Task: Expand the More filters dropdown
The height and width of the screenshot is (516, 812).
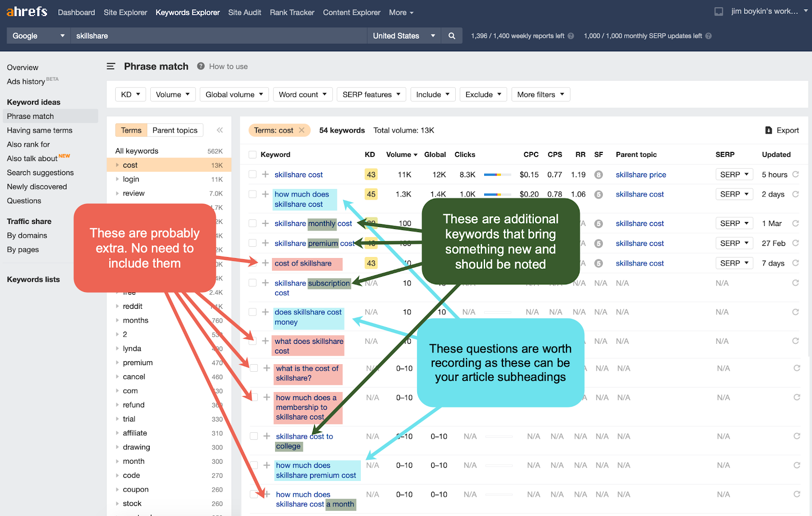Action: 541,94
